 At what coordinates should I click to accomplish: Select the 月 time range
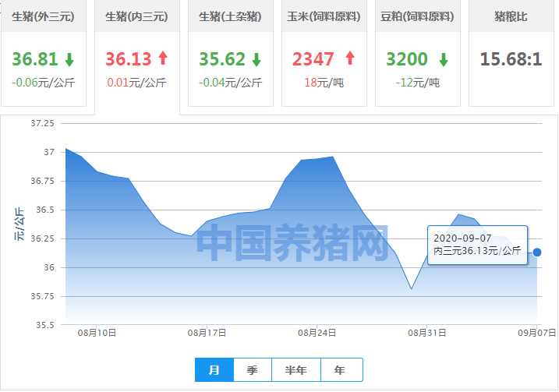(214, 370)
